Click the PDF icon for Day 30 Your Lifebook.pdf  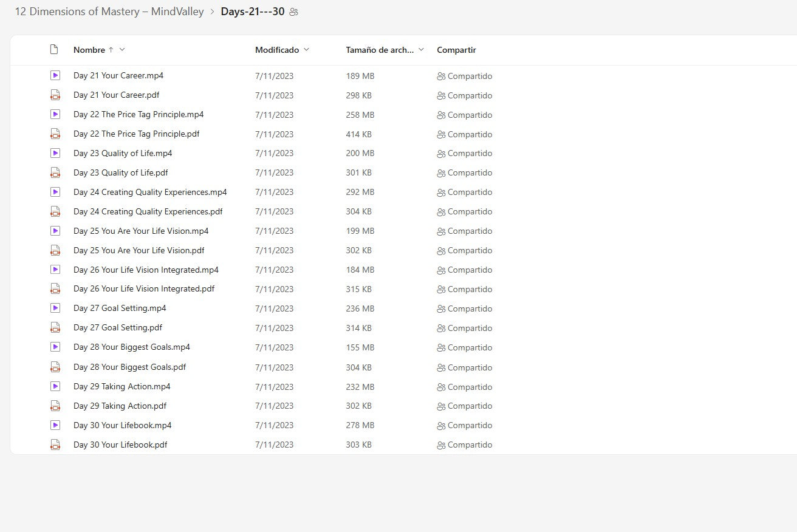(x=55, y=445)
